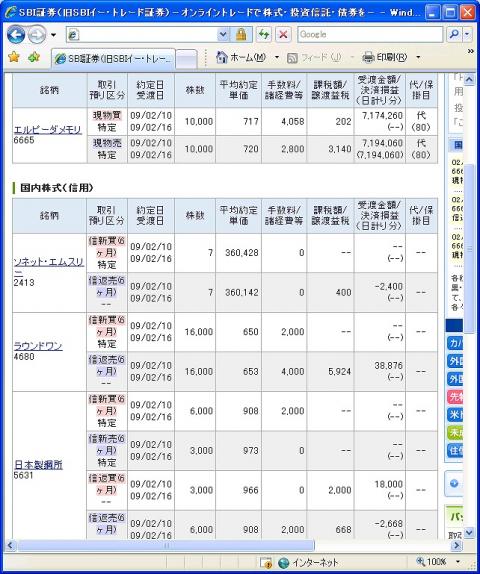Click the フィード feeds icon
Screen dimensions: 480x574
coord(292,58)
